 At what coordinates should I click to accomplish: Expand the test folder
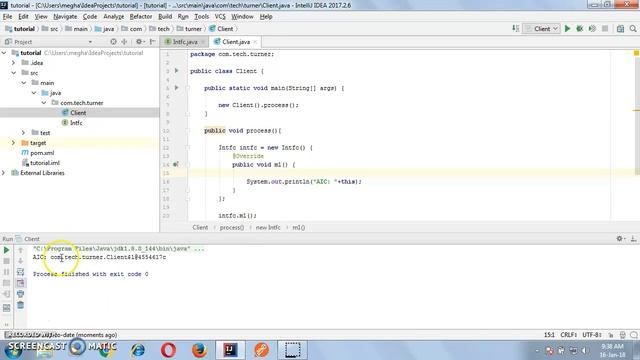[x=23, y=133]
